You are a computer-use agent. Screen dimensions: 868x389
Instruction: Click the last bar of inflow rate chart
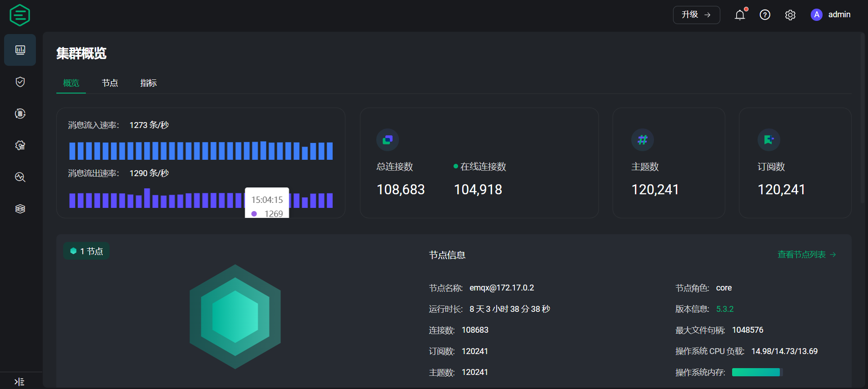pos(329,151)
